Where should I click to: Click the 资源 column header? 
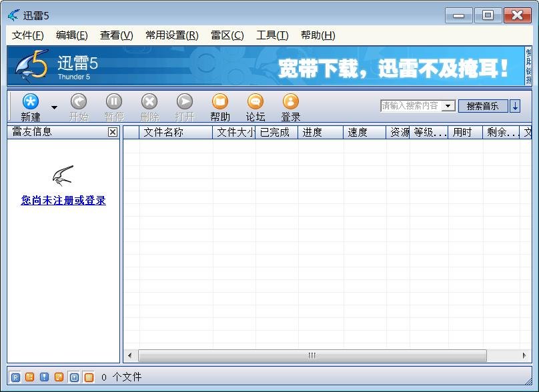[398, 132]
